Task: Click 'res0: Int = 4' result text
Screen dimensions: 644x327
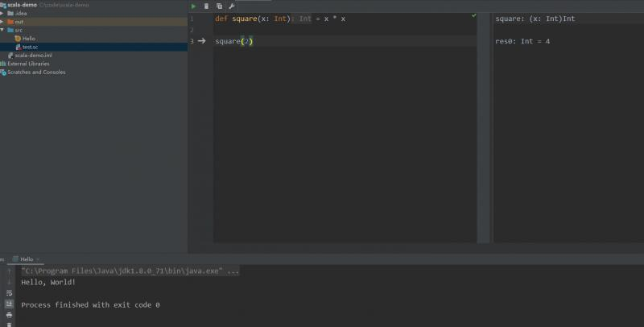Action: [522, 42]
